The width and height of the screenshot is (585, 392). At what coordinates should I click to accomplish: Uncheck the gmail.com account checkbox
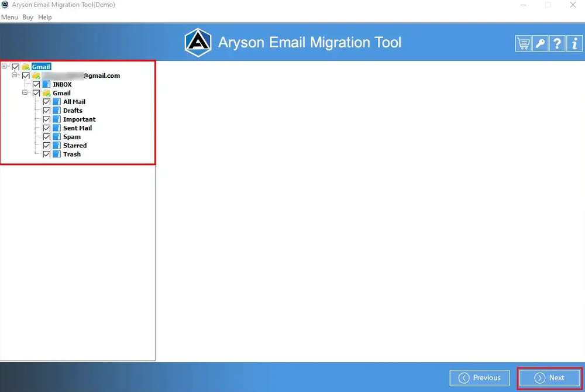tap(26, 75)
